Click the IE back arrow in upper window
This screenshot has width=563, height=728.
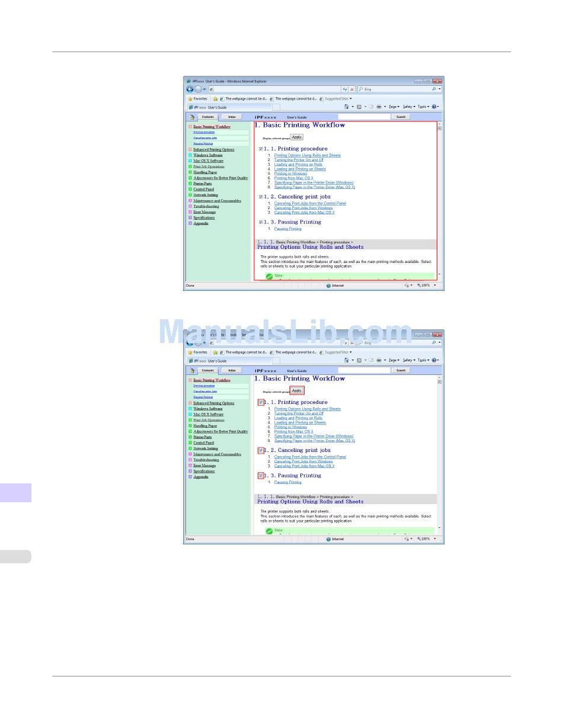click(190, 89)
